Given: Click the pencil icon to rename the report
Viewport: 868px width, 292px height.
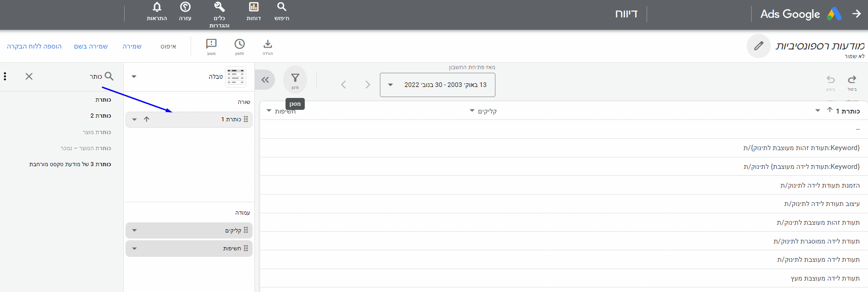Looking at the screenshot, I should pos(758,46).
